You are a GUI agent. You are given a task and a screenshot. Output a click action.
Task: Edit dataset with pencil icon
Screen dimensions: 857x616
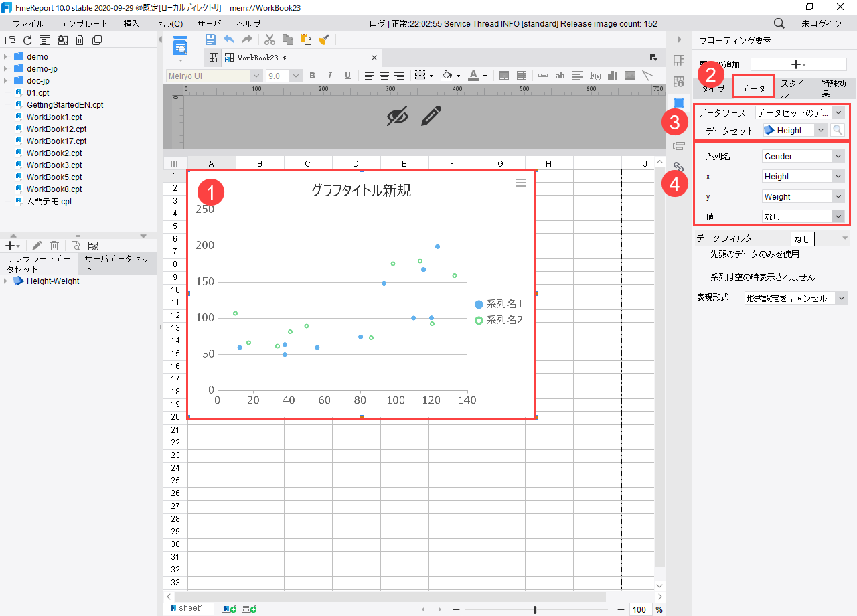(x=37, y=246)
